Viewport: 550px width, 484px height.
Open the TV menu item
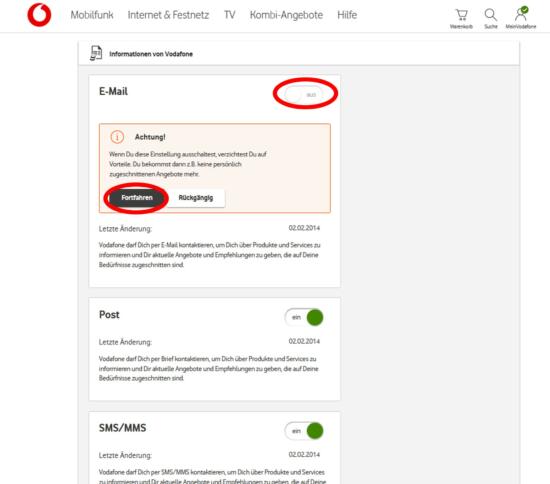pos(230,15)
